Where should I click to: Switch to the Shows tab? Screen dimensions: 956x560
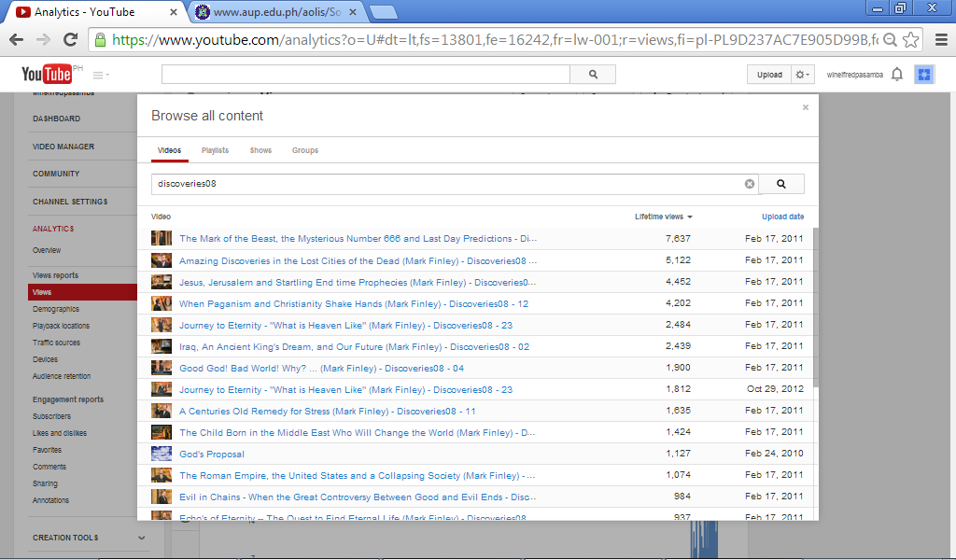pyautogui.click(x=261, y=150)
